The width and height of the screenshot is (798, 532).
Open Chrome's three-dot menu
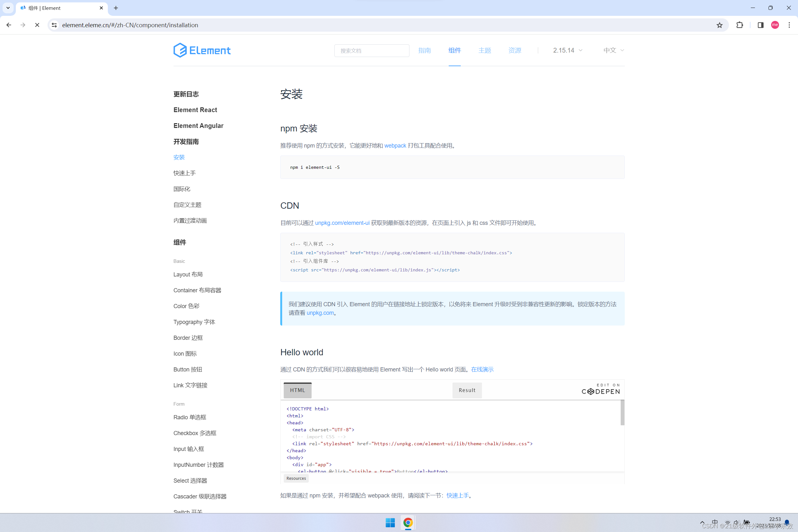tap(789, 25)
